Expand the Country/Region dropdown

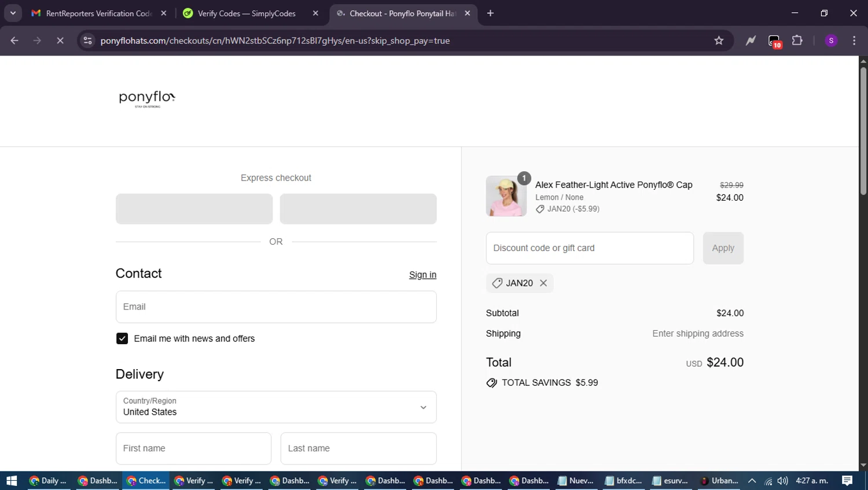(x=276, y=407)
